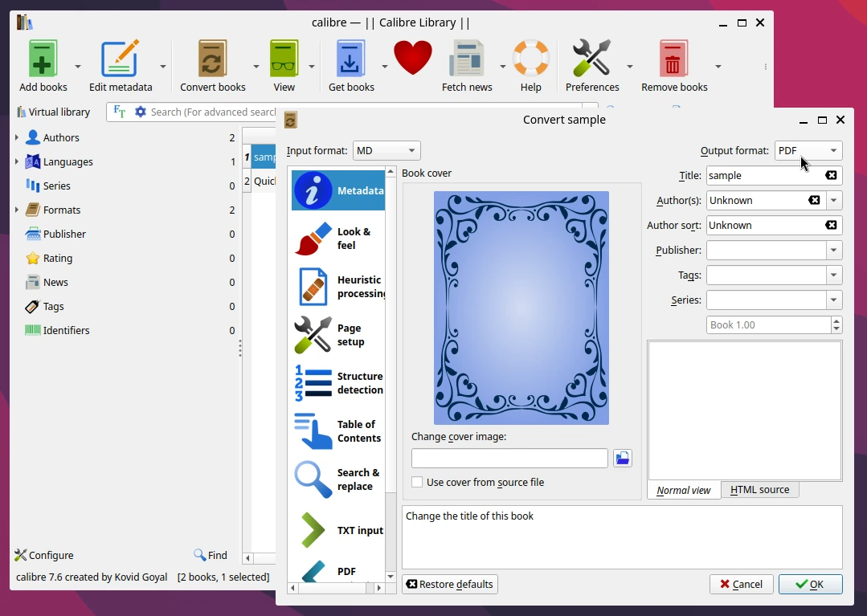The width and height of the screenshot is (867, 616).
Task: Enable Use cover from source file
Action: point(417,483)
